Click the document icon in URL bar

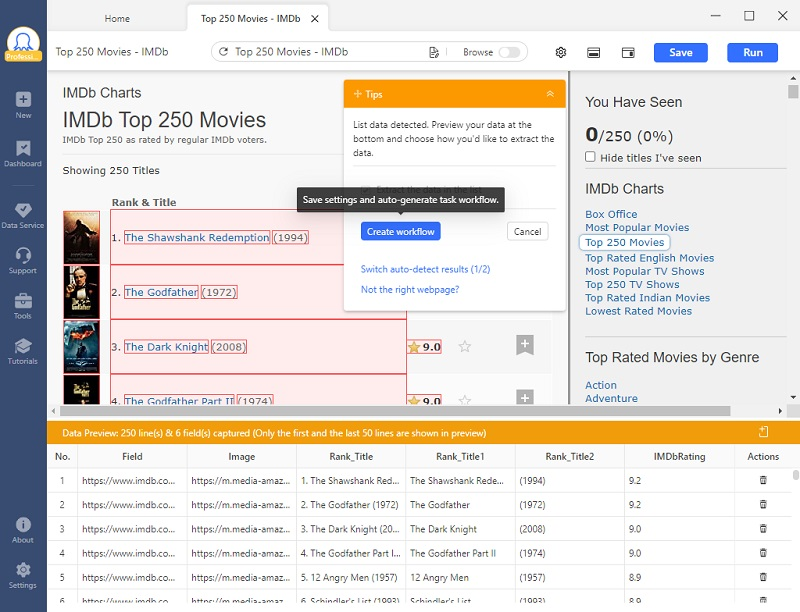[434, 52]
